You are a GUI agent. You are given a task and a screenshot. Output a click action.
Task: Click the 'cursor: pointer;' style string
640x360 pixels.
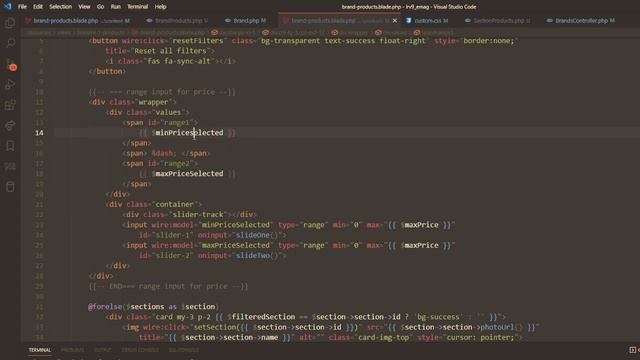(x=480, y=337)
